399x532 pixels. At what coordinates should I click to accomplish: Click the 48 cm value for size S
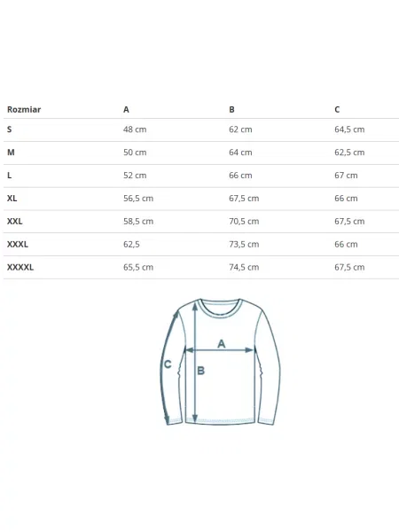(135, 129)
